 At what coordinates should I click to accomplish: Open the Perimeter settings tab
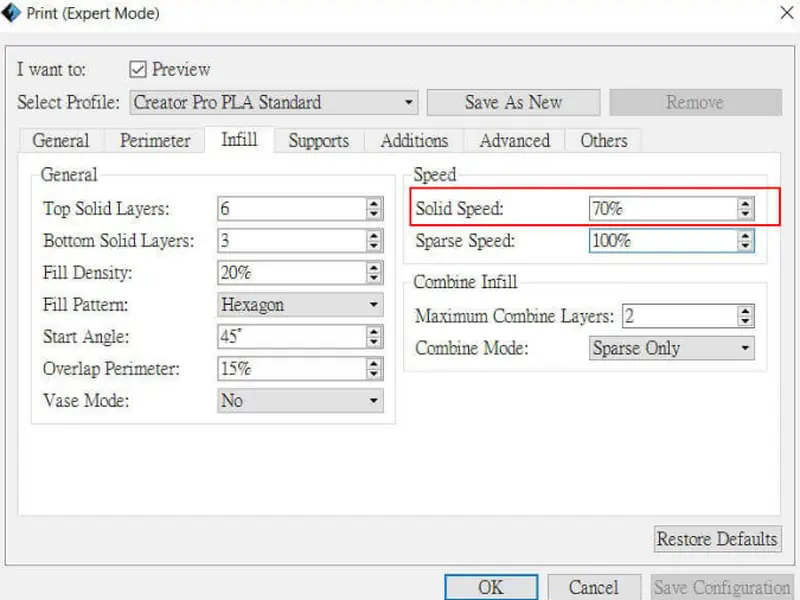point(154,140)
